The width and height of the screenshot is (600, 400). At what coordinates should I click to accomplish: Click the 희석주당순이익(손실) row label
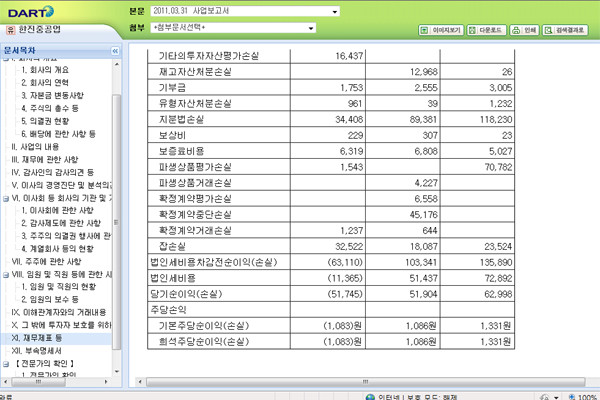pos(204,342)
